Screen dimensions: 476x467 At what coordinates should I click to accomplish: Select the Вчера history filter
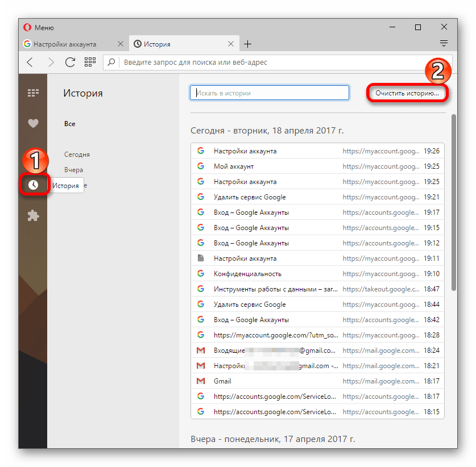(x=73, y=170)
